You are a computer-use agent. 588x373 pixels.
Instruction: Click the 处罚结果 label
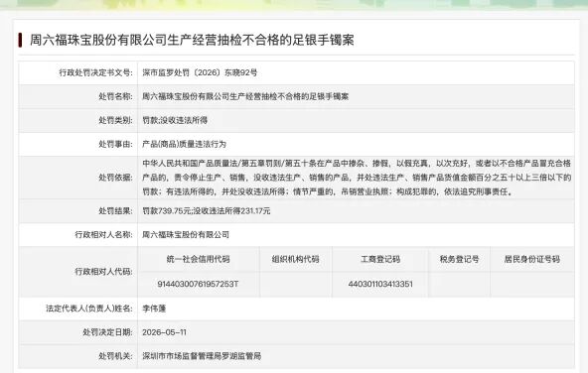[115, 211]
